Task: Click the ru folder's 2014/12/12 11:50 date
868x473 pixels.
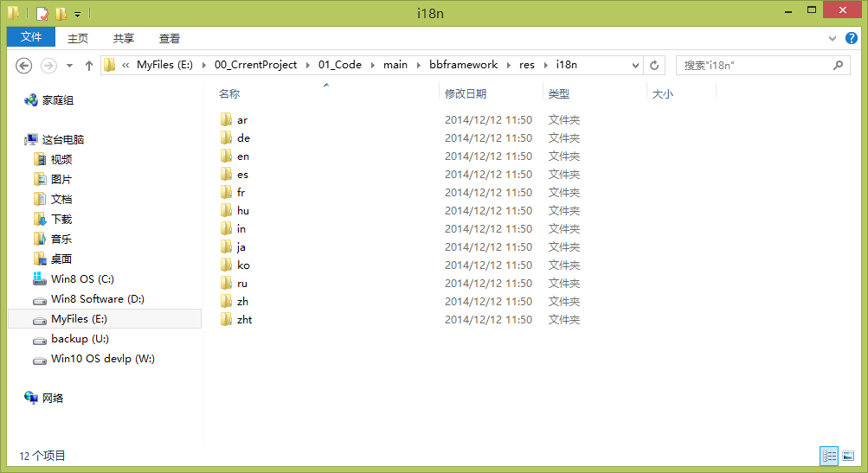Action: 488,284
